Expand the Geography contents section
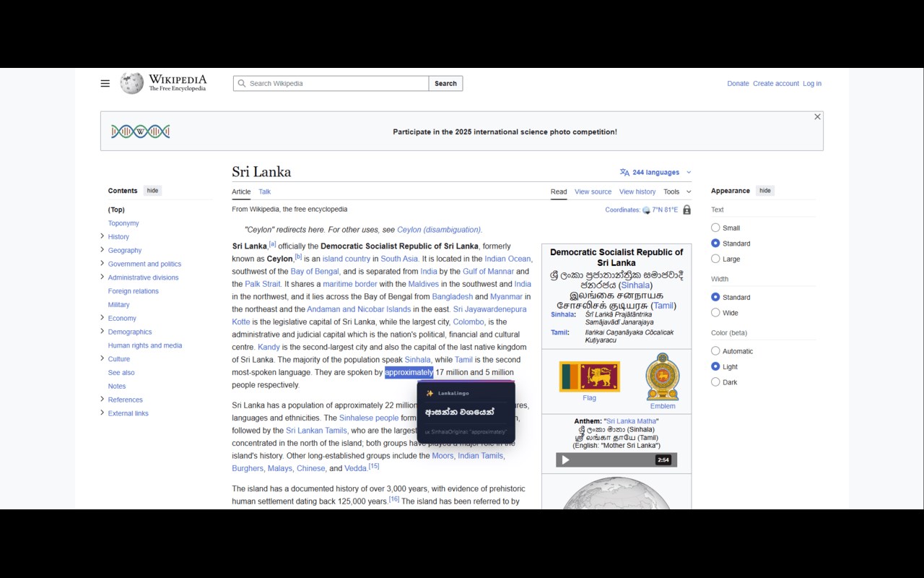 (102, 250)
